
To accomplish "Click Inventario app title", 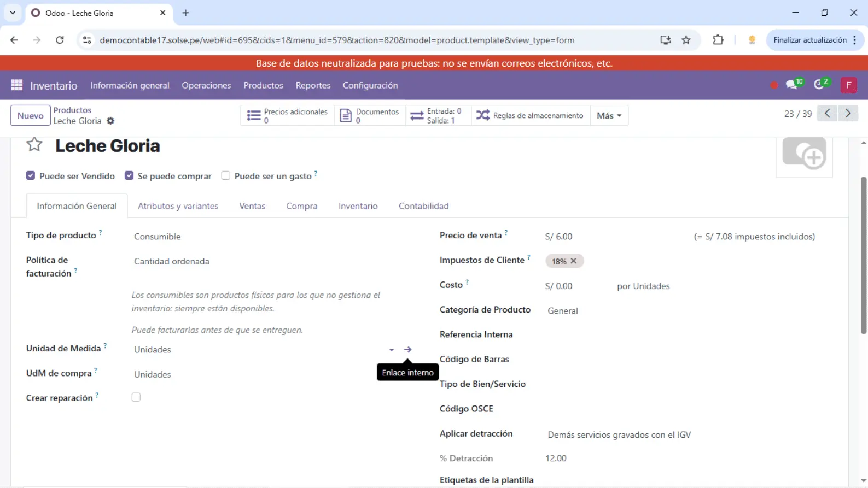I will pos(54,86).
